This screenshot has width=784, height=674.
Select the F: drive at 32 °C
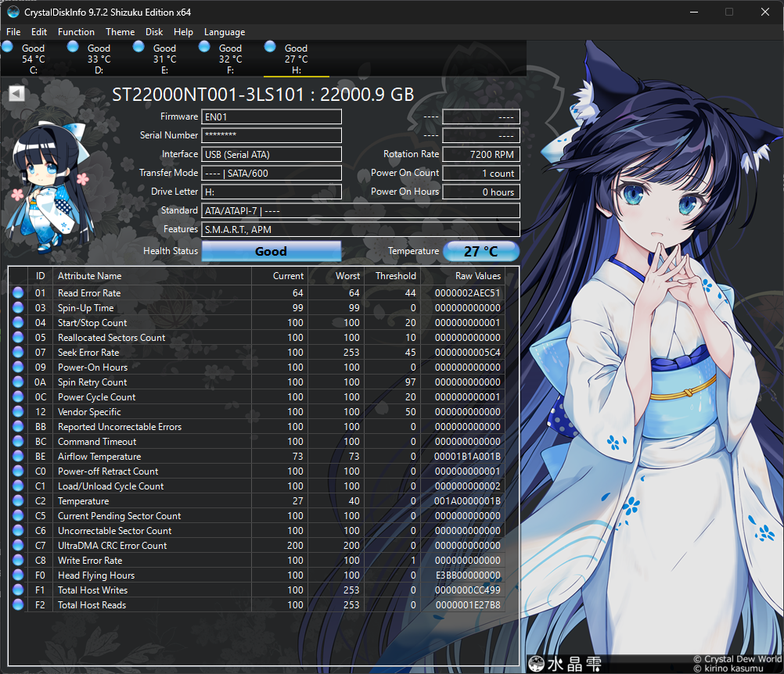point(230,59)
